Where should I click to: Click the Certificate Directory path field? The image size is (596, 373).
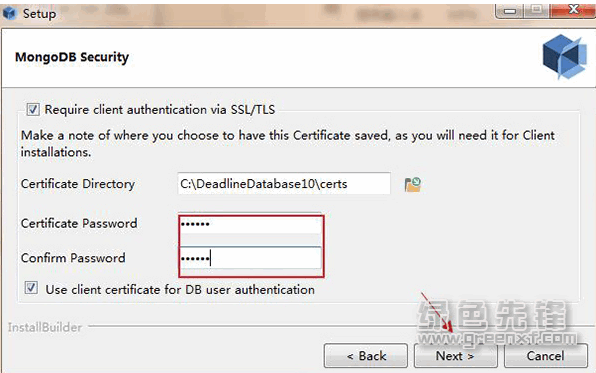[x=284, y=184]
